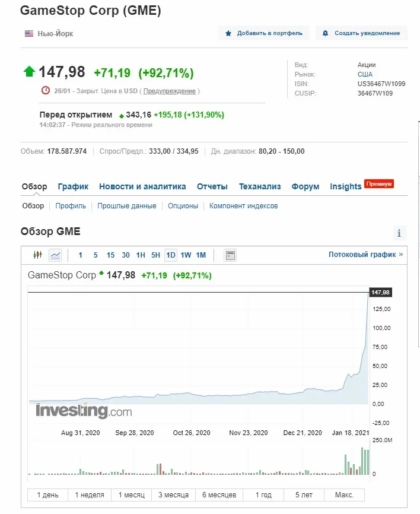Open the Insights tab
420x514 pixels.
coord(346,186)
